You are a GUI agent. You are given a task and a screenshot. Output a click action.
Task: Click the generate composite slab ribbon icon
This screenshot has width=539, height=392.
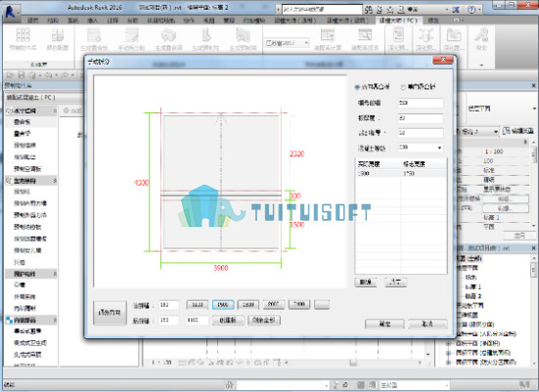pyautogui.click(x=94, y=39)
